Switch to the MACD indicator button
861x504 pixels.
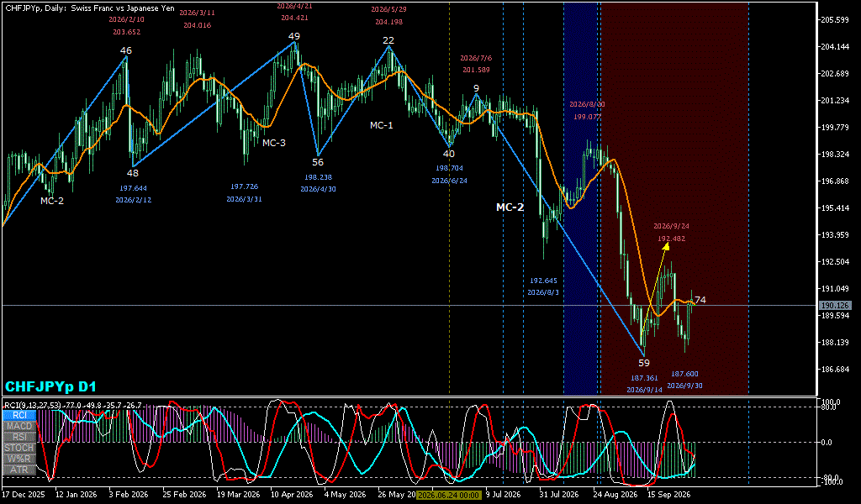[x=20, y=426]
